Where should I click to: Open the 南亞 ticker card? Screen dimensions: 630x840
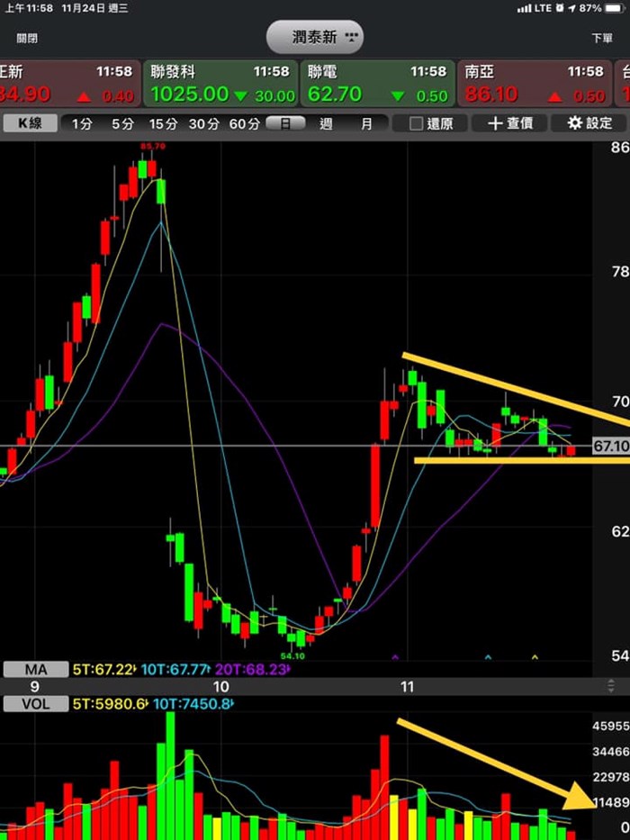(535, 84)
